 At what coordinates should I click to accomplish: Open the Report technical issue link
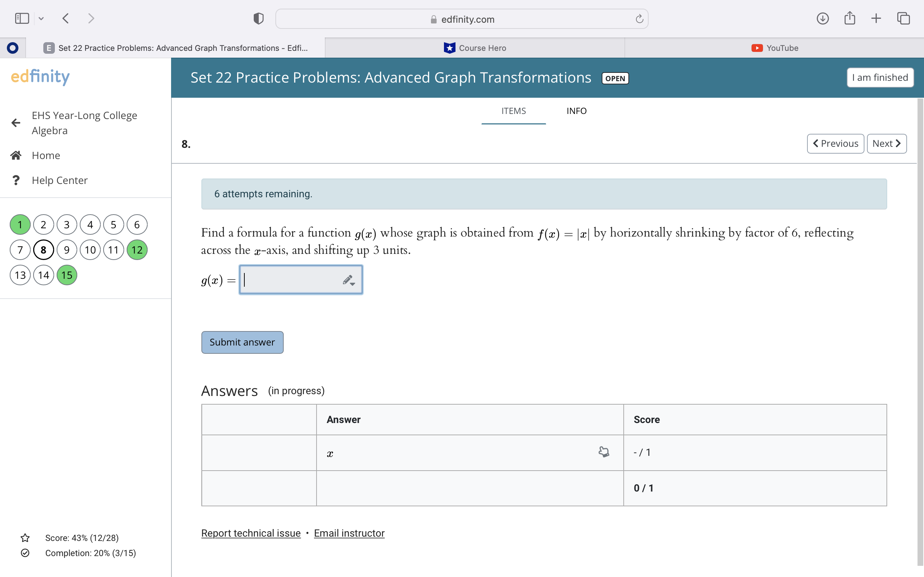tap(250, 533)
